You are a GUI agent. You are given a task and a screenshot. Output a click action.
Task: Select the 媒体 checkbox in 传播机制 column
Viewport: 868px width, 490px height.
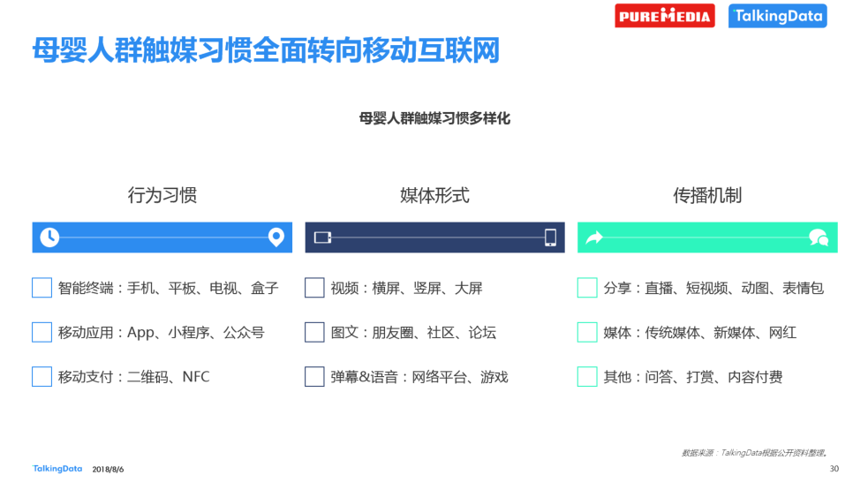[587, 332]
